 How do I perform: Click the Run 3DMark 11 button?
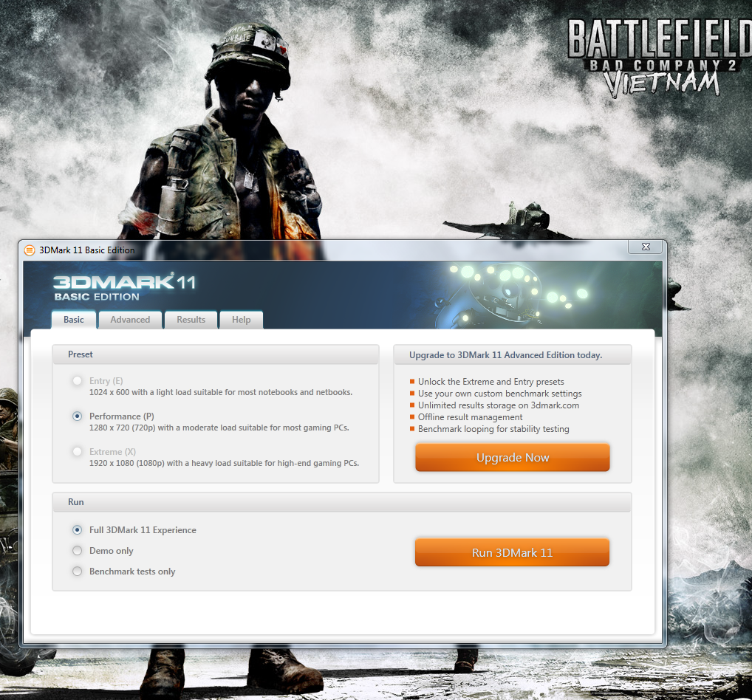(512, 552)
